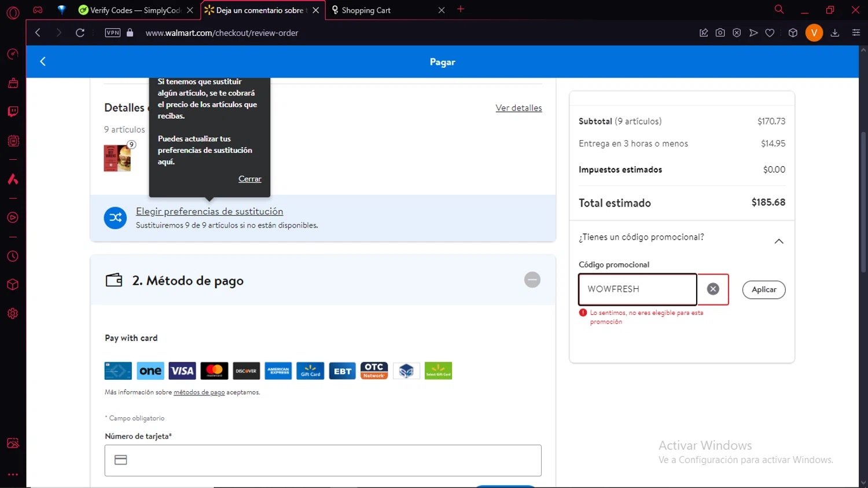Open the sidebar CPU chip icon
Image resolution: width=868 pixels, height=488 pixels.
[13, 141]
